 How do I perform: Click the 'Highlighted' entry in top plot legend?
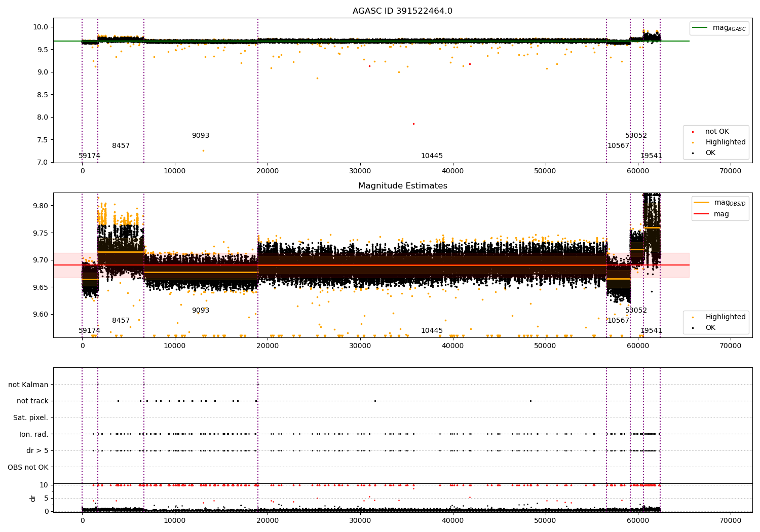725,142
